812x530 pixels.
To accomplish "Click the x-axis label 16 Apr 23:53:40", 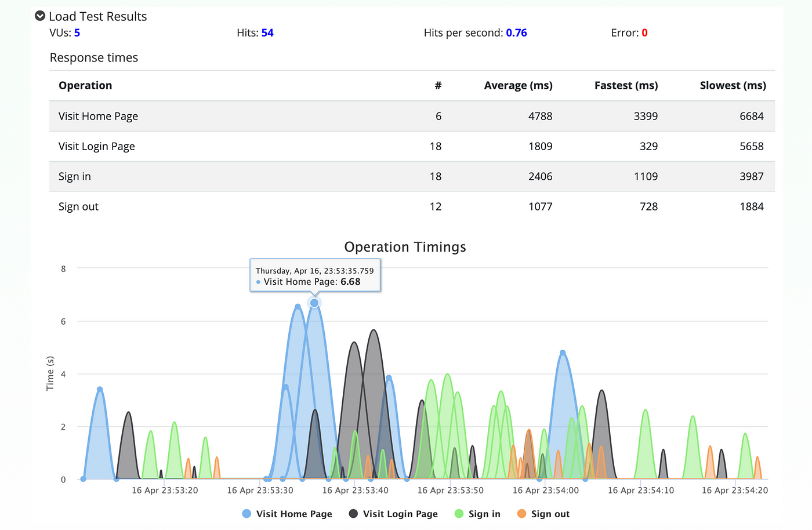I will click(355, 490).
